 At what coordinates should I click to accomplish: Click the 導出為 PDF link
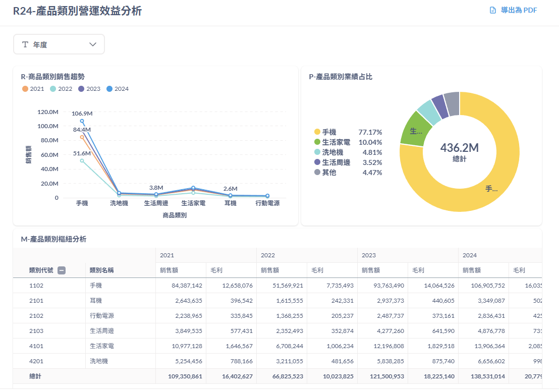pyautogui.click(x=519, y=11)
